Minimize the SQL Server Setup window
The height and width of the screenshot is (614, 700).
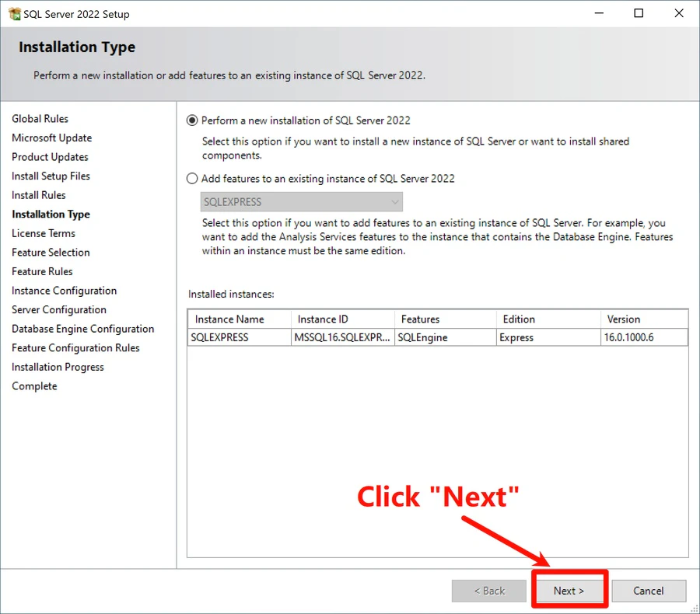click(x=599, y=13)
